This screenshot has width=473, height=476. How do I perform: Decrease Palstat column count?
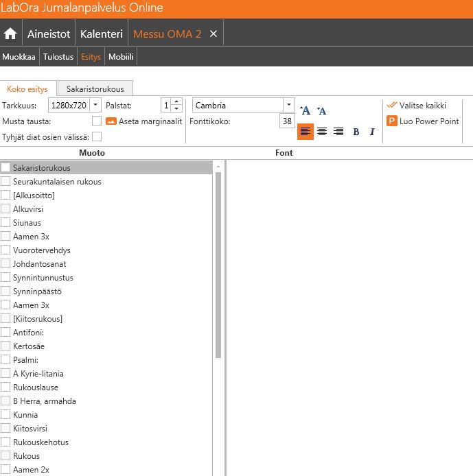[x=176, y=108]
